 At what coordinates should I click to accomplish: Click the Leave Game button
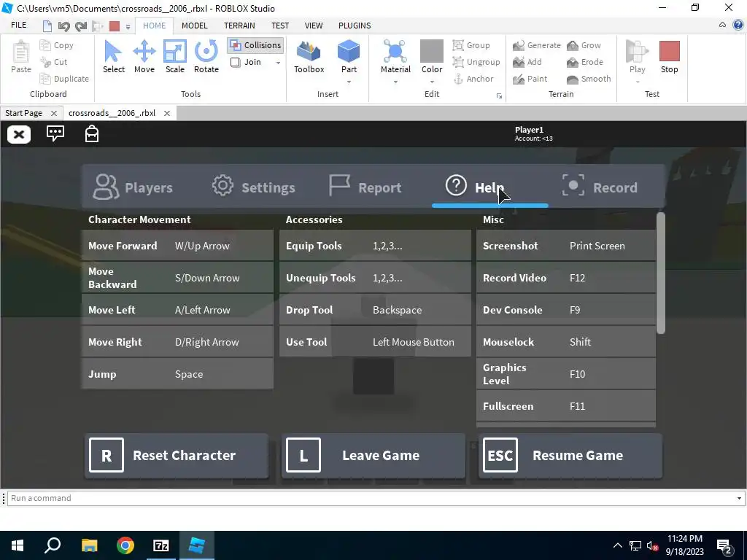click(373, 455)
